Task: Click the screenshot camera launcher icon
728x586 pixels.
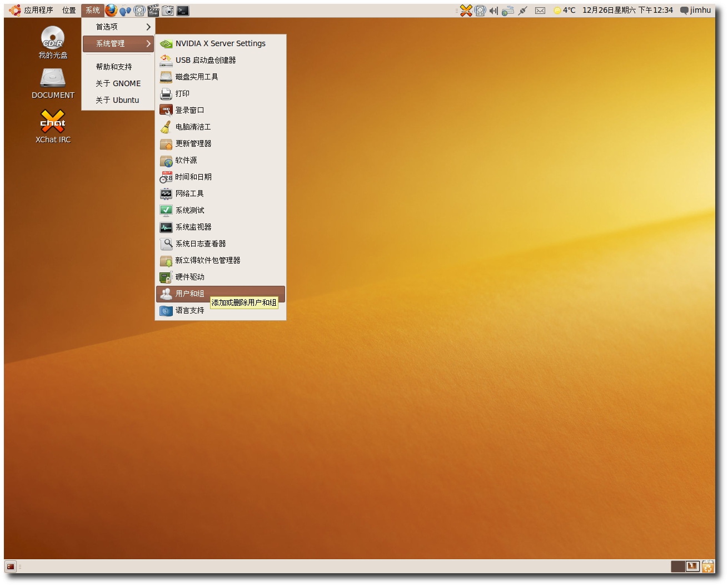Action: click(168, 11)
